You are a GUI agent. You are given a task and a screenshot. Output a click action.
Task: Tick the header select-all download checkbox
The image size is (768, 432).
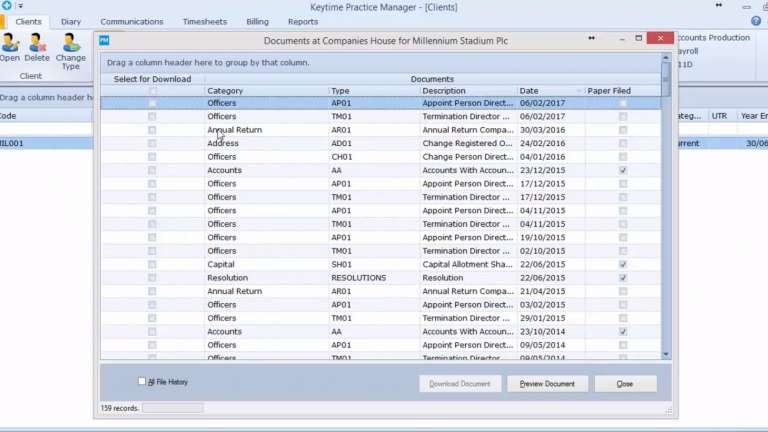coord(153,91)
